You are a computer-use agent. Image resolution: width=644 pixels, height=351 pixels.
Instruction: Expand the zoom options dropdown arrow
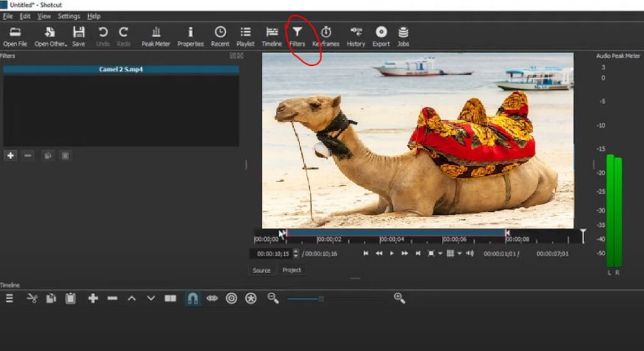click(440, 254)
